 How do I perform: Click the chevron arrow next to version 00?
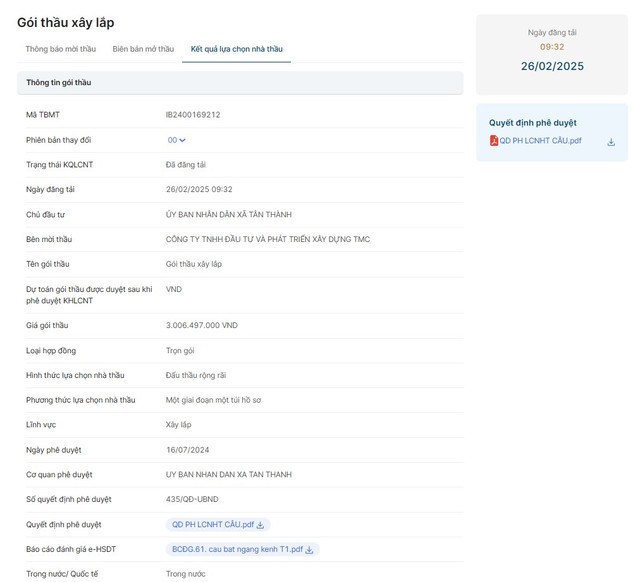(183, 140)
